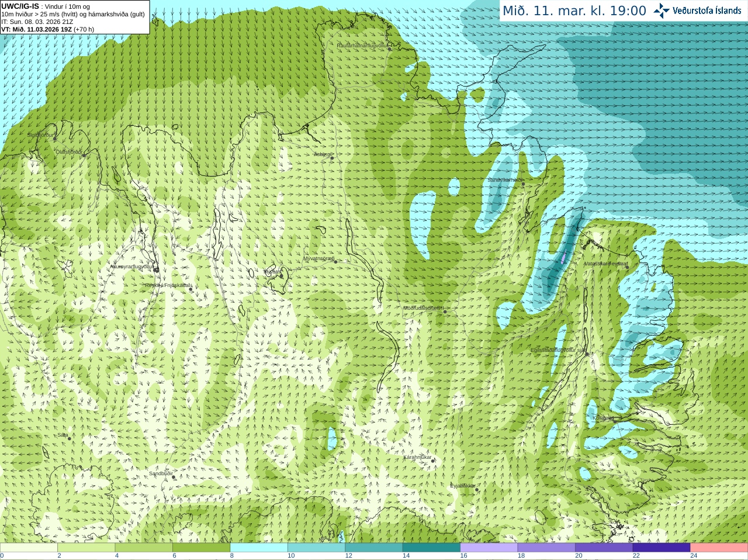
Task: Click the 8–10 m/s light cyan swatch
Action: 259,548
